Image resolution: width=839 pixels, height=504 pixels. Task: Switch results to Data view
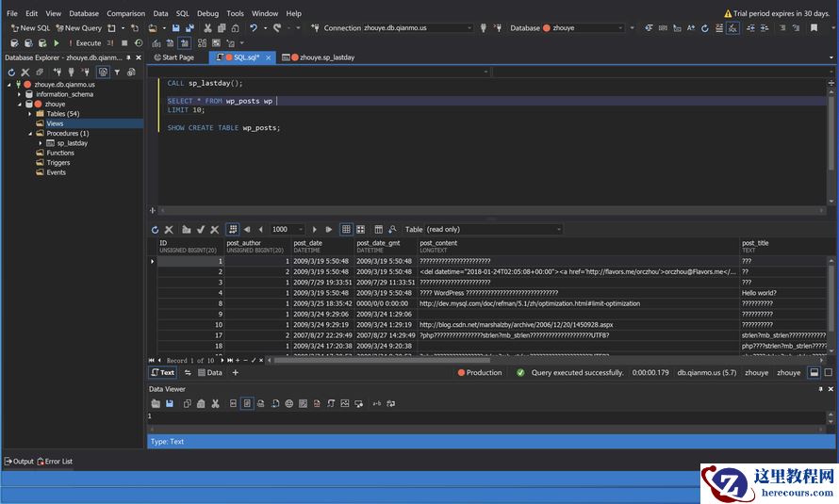[x=209, y=372]
